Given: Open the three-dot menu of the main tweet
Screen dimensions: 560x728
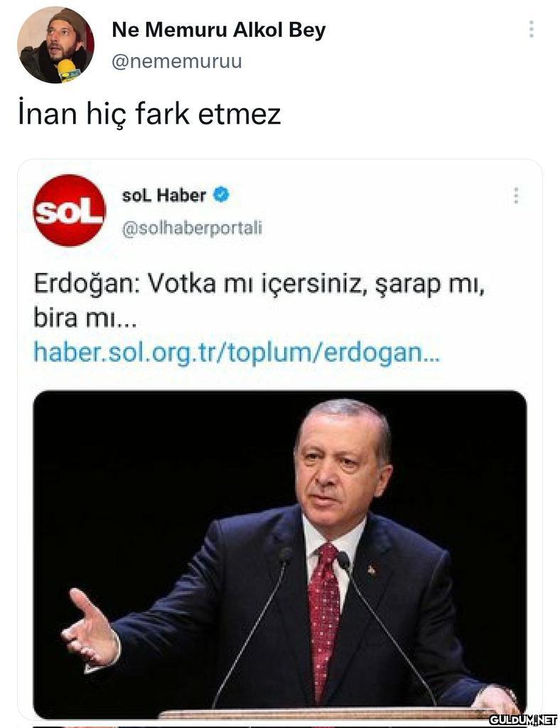Looking at the screenshot, I should tap(532, 29).
